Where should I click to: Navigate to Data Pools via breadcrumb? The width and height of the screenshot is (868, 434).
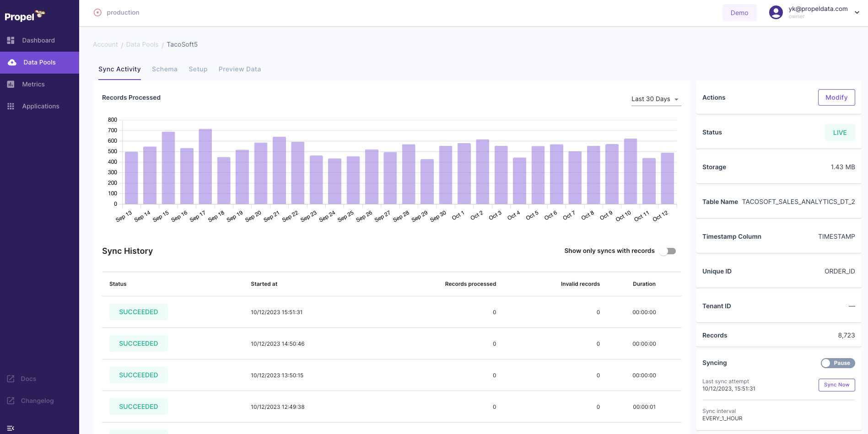(x=142, y=44)
